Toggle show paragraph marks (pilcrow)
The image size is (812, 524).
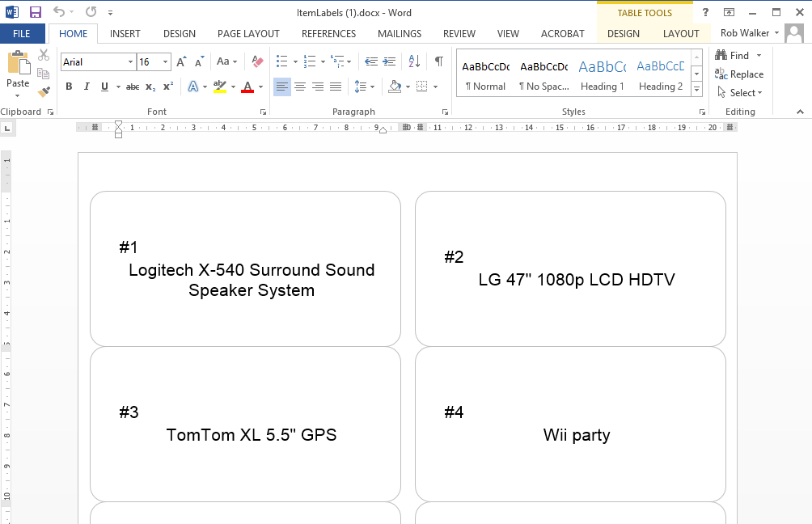[438, 61]
